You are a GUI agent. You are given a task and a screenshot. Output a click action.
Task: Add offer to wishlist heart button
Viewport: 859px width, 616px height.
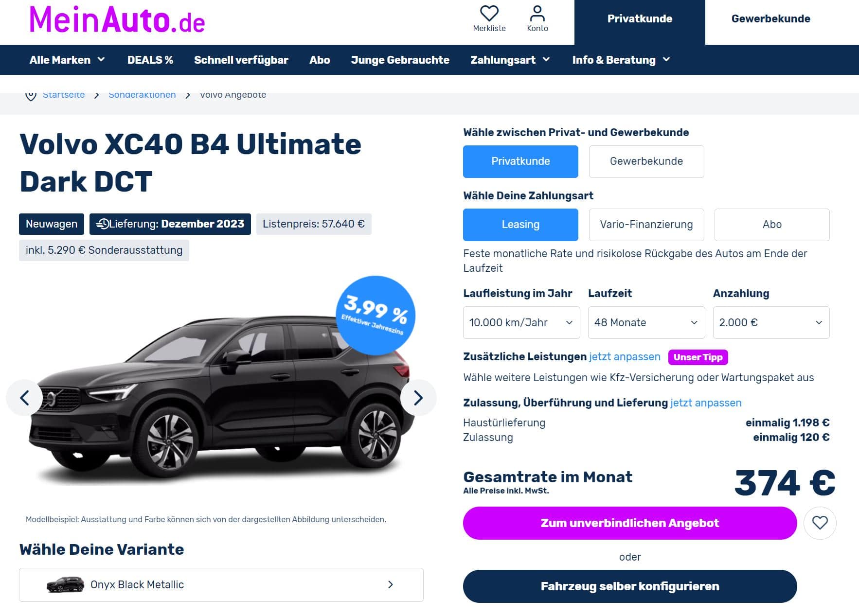[820, 523]
